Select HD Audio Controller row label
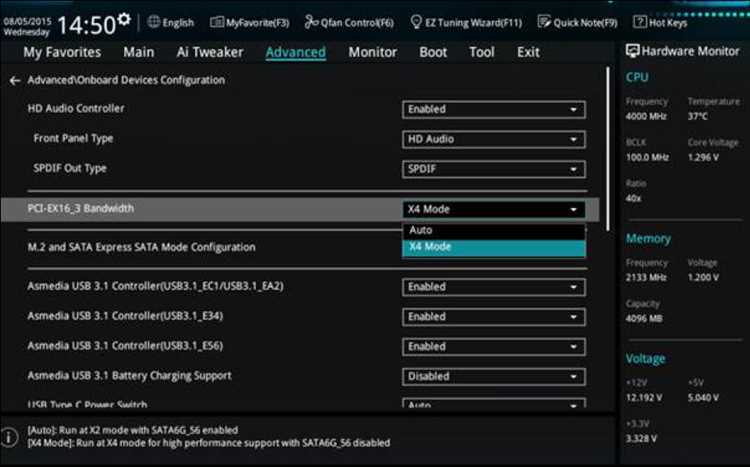Viewport: 750px width, 467px height. pos(76,109)
